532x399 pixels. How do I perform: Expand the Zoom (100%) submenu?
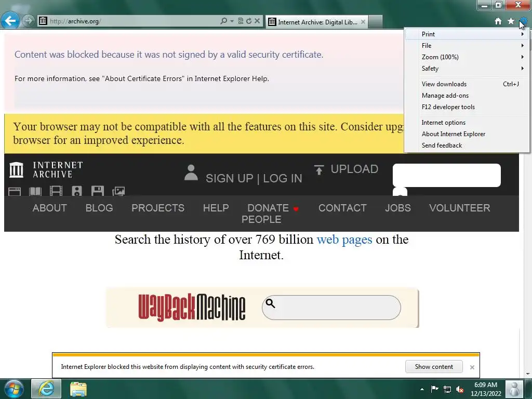click(x=467, y=57)
